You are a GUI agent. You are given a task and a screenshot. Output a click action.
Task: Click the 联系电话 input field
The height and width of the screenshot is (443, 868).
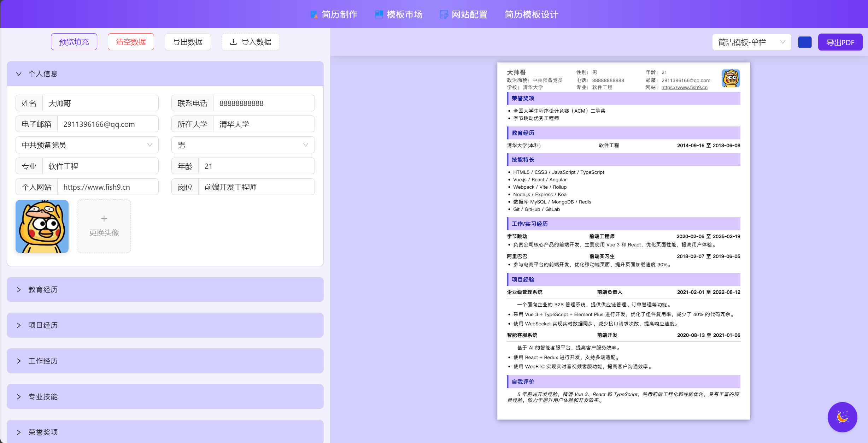click(263, 104)
